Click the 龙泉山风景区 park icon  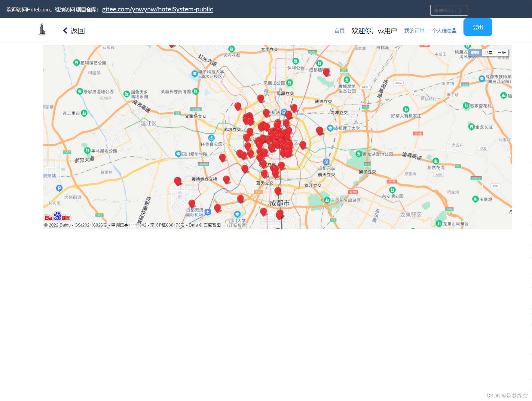439,223
